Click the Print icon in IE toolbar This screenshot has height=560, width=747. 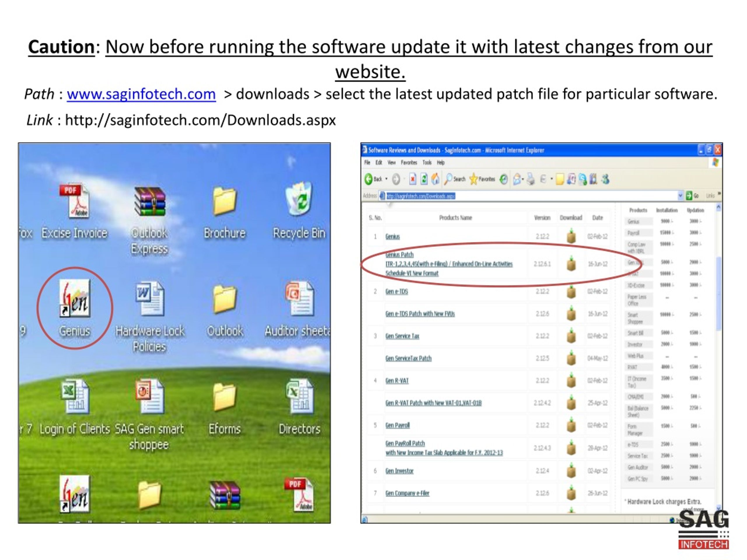pyautogui.click(x=531, y=179)
